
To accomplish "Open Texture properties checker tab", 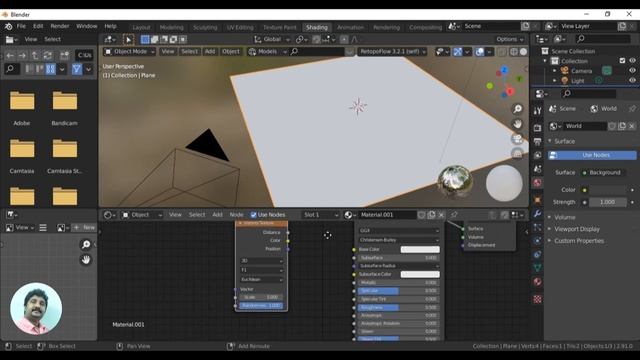I will coord(538,299).
